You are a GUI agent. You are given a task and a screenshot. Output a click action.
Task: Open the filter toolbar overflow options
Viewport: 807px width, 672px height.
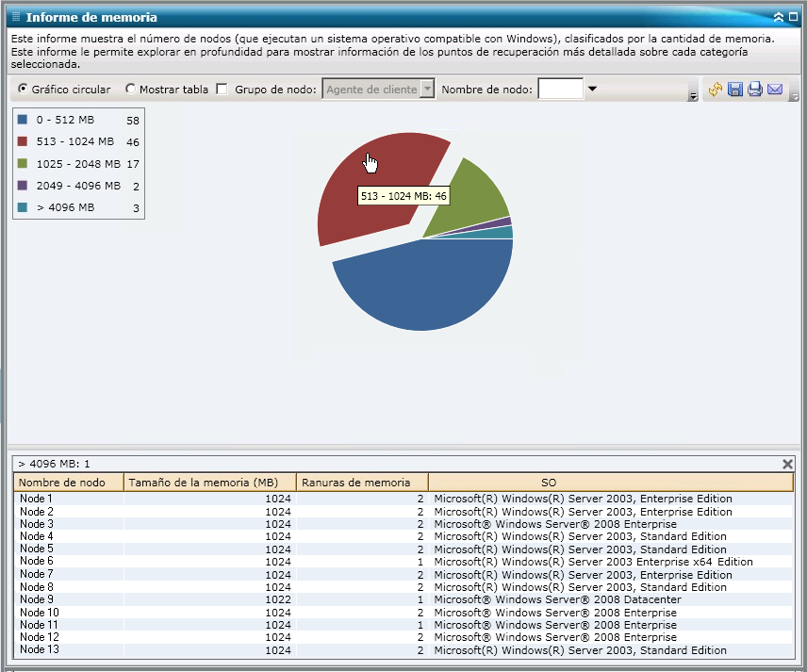[x=693, y=95]
